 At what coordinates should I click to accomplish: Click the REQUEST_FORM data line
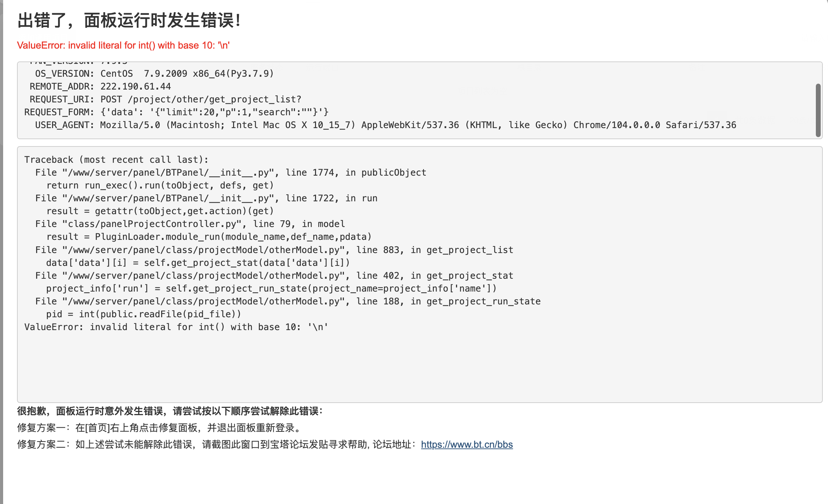[x=176, y=112]
